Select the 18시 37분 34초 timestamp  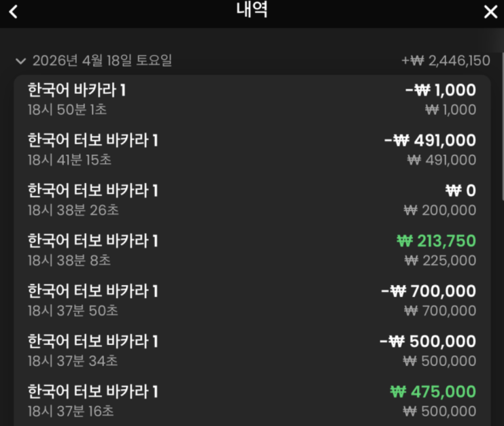(73, 361)
